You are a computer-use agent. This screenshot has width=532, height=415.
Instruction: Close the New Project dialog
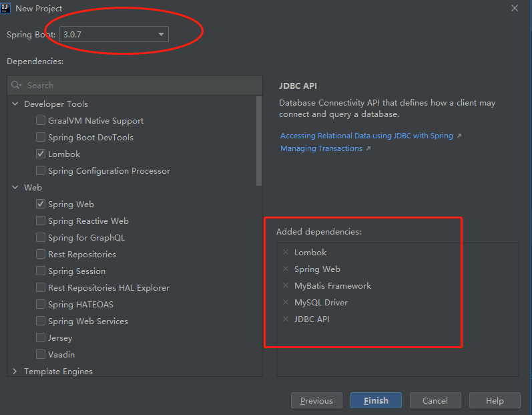click(x=515, y=8)
